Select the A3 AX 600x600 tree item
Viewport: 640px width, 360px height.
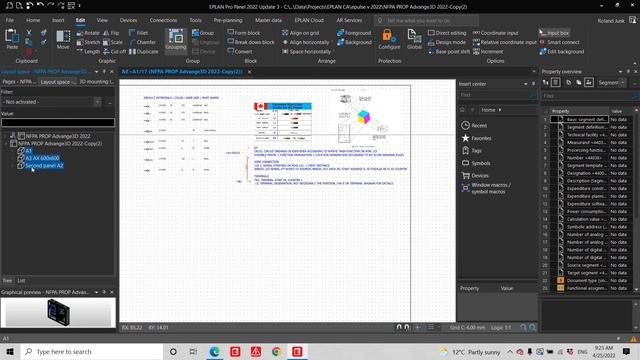coord(42,158)
